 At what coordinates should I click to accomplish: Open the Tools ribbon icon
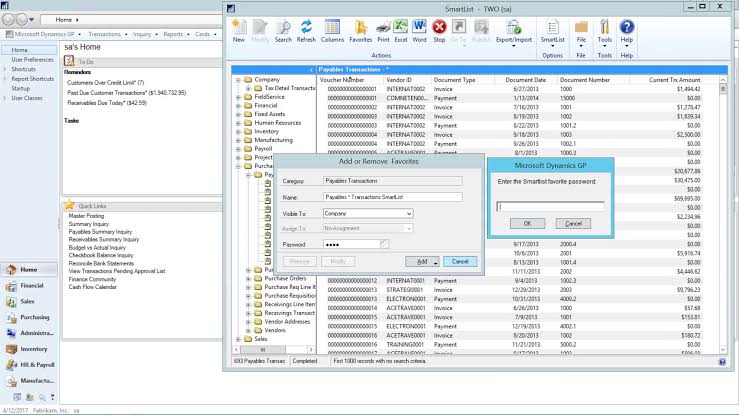click(604, 32)
